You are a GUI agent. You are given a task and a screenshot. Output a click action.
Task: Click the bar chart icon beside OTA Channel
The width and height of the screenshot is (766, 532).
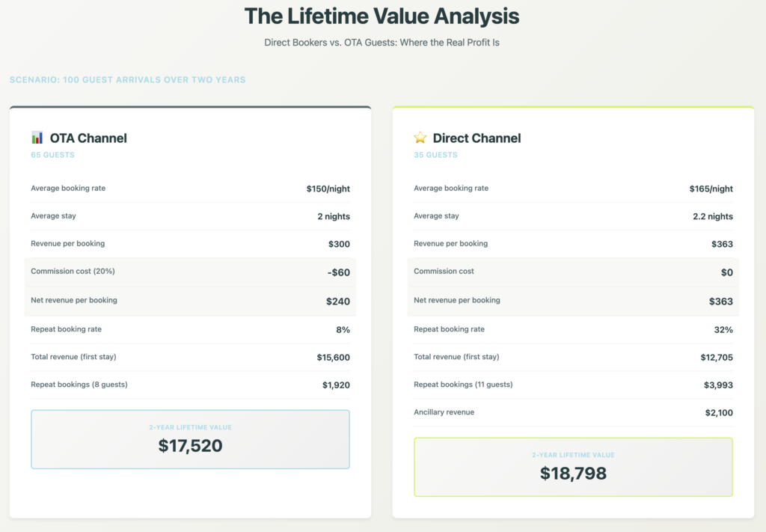coord(37,138)
